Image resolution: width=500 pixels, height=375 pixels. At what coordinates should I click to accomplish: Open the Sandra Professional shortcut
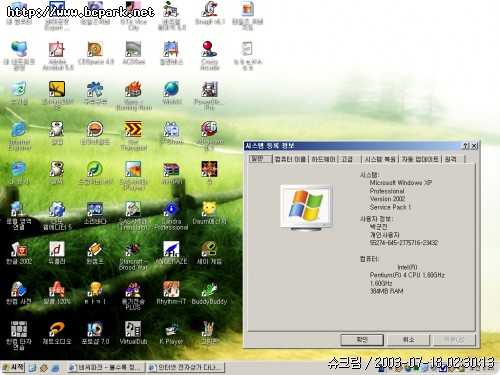click(x=171, y=215)
